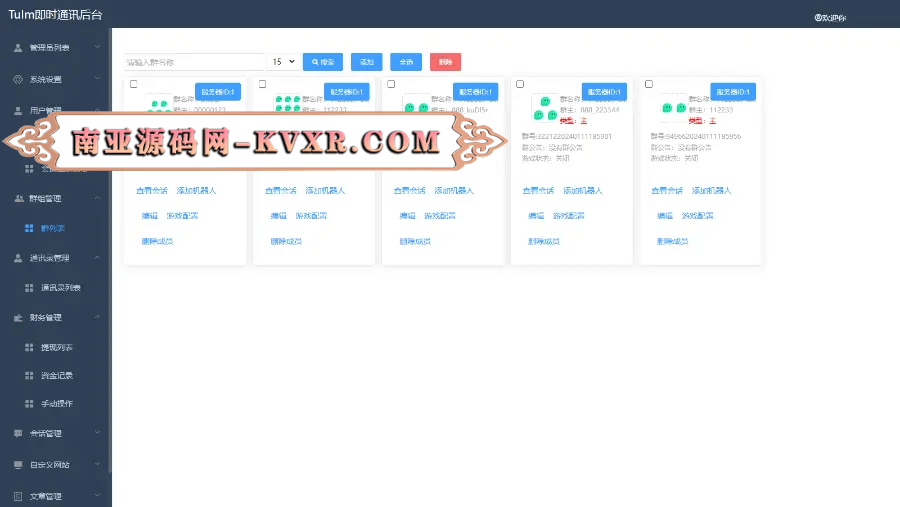Open the group avatar on card number 9496620240111185956
Image resolution: width=900 pixels, height=507 pixels.
[x=674, y=108]
